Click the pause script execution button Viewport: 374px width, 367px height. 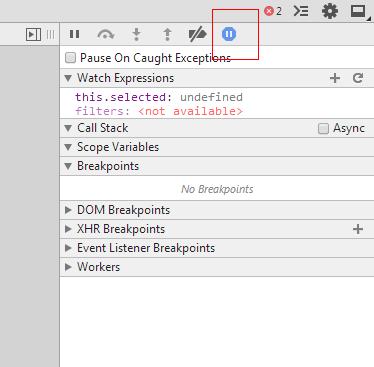coord(74,34)
